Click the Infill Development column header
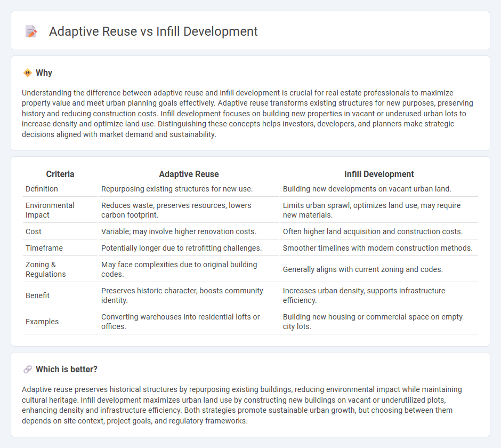 379,174
